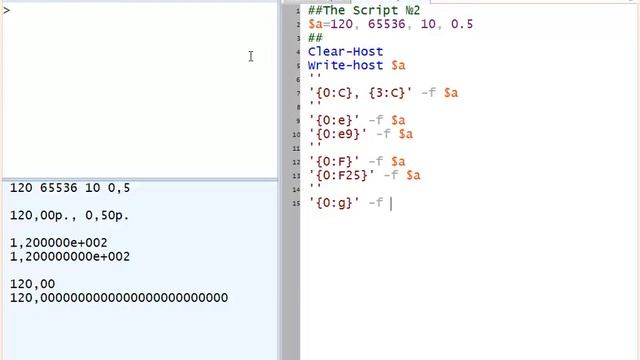Click the 'Write-host $a' line
640x360 pixels.
click(356, 65)
